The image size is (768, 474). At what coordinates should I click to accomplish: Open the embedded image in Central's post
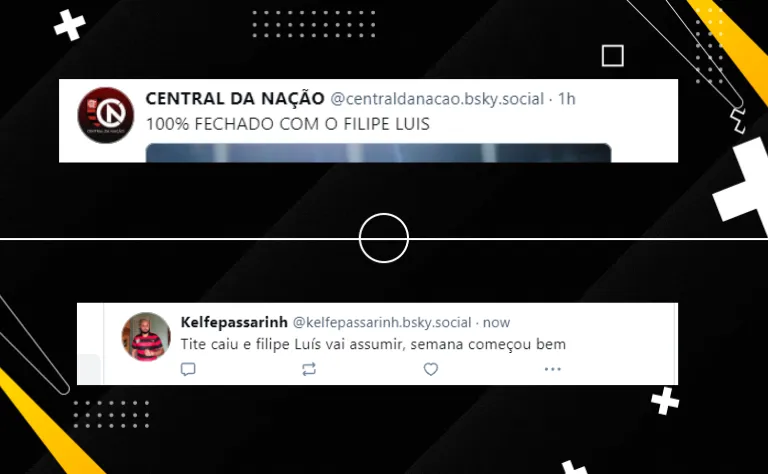point(379,153)
